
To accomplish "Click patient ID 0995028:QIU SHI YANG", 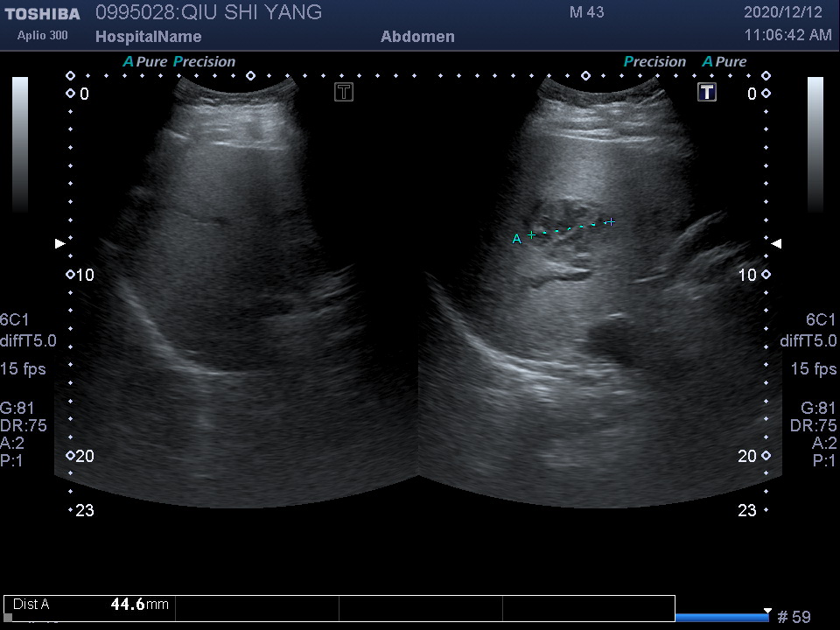I will (208, 12).
